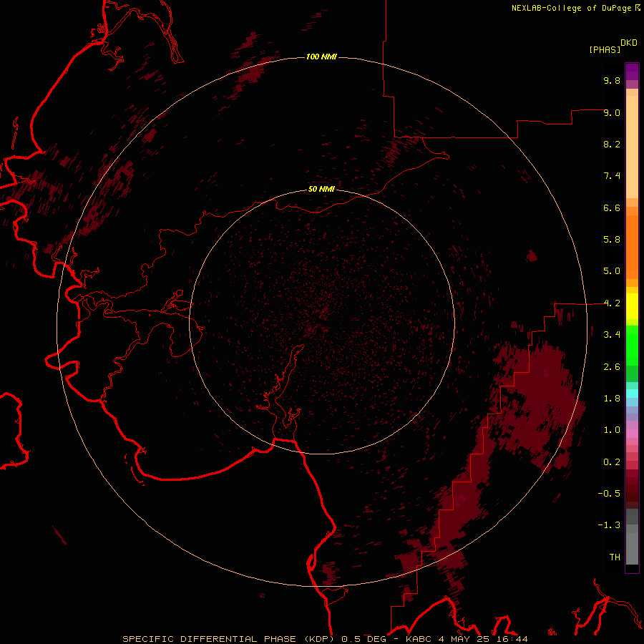The height and width of the screenshot is (644, 644).
Task: Click the TH threshold label on legend
Action: [x=615, y=557]
